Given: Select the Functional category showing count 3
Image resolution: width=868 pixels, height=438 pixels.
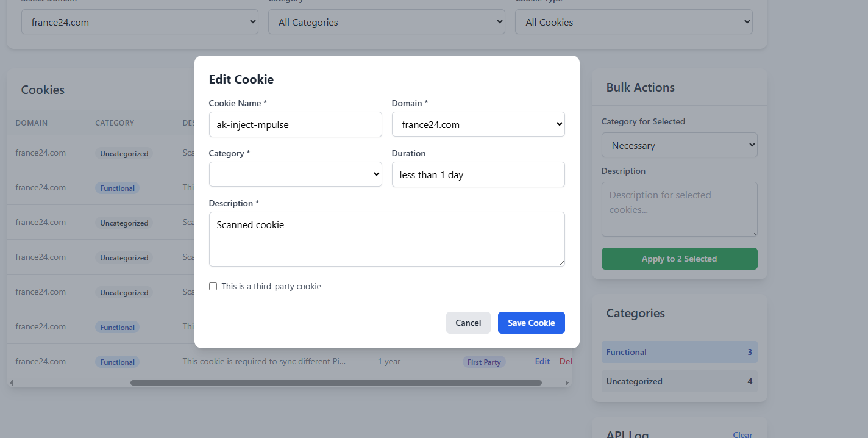Looking at the screenshot, I should click(x=679, y=351).
